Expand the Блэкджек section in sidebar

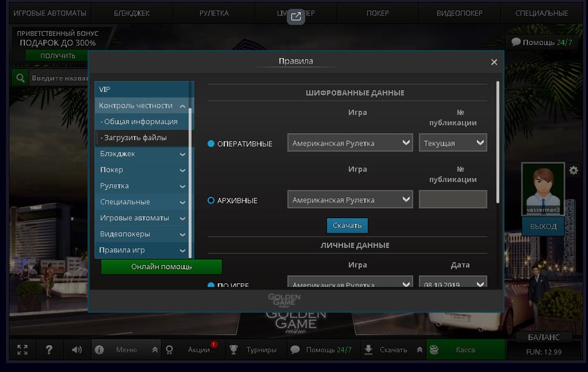144,154
